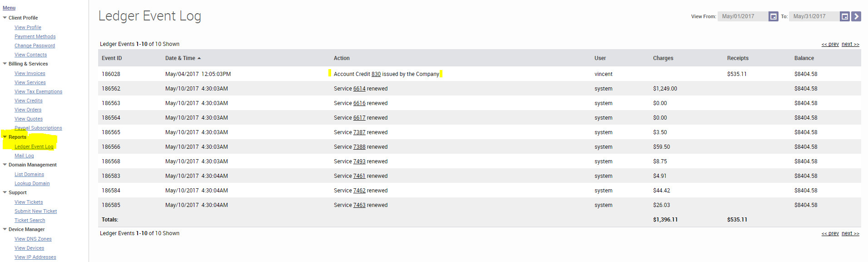
Task: Open Ledger Event Log in sidebar
Action: coord(34,146)
